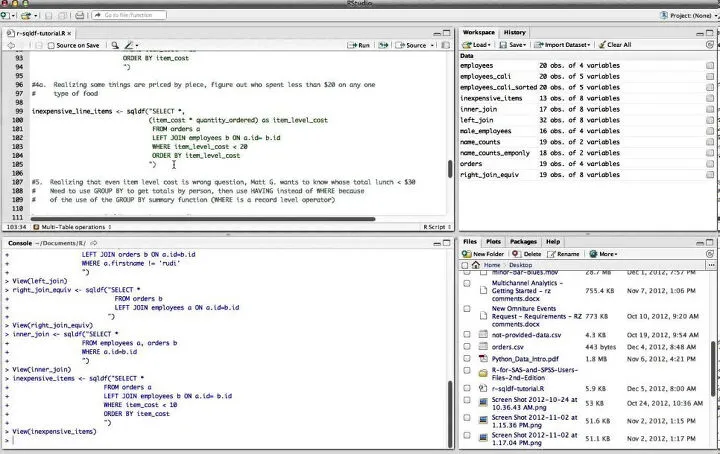Check the box for r-sqldf-tutorial.R file
Viewport: 720px width, 454px height.
tap(467, 388)
